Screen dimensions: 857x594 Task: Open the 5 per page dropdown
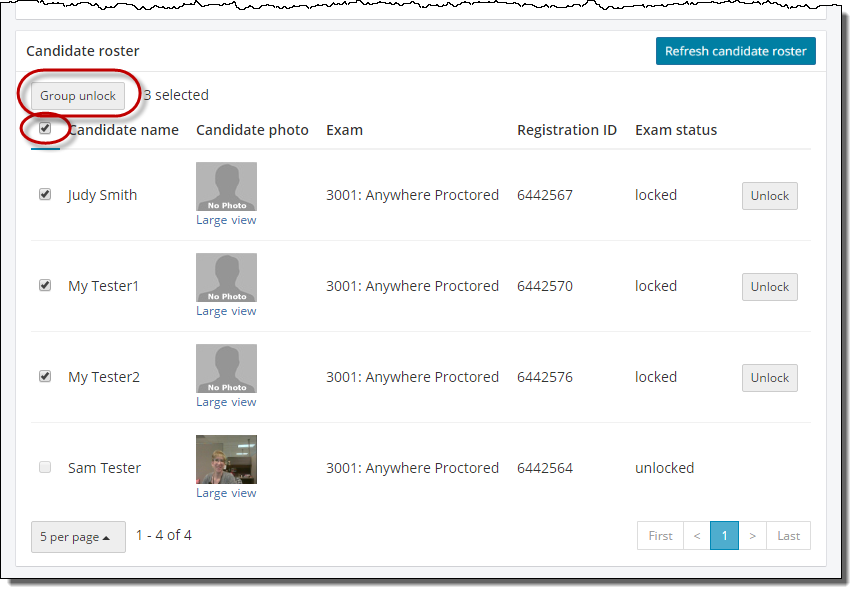click(78, 537)
